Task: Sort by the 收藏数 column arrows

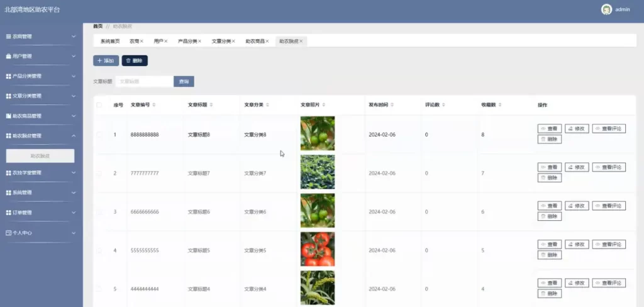Action: (500, 105)
